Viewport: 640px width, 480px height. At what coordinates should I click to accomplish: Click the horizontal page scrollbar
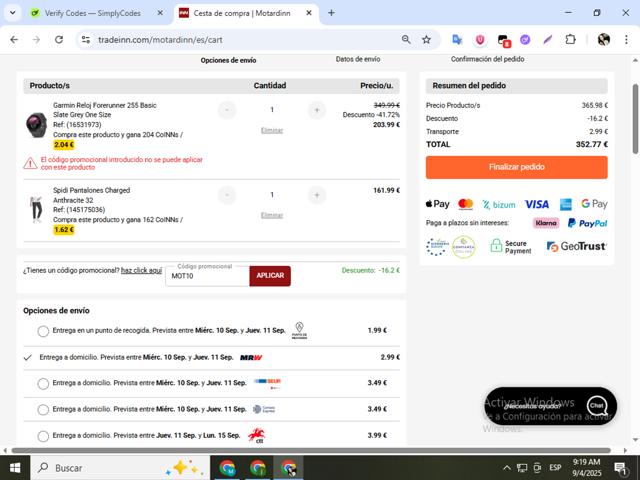(311, 451)
